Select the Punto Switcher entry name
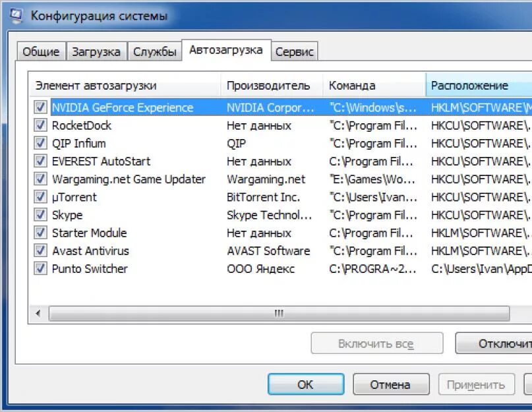Image resolution: width=532 pixels, height=412 pixels. [90, 269]
